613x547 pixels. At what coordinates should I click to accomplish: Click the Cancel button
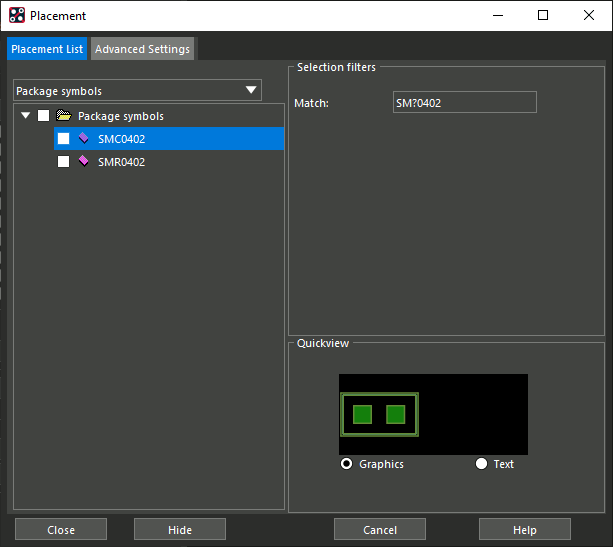click(380, 529)
